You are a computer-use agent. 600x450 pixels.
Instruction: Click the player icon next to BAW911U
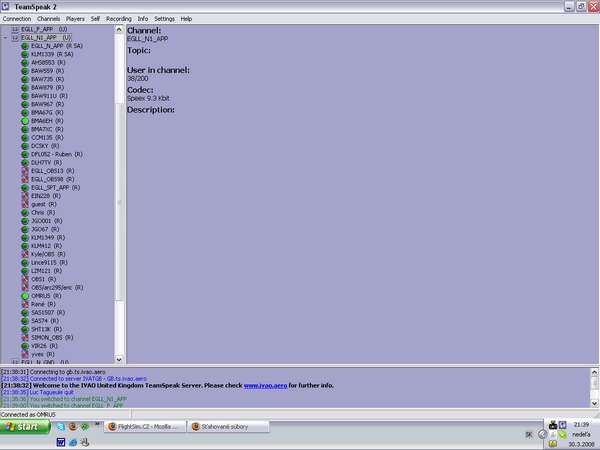[x=25, y=96]
